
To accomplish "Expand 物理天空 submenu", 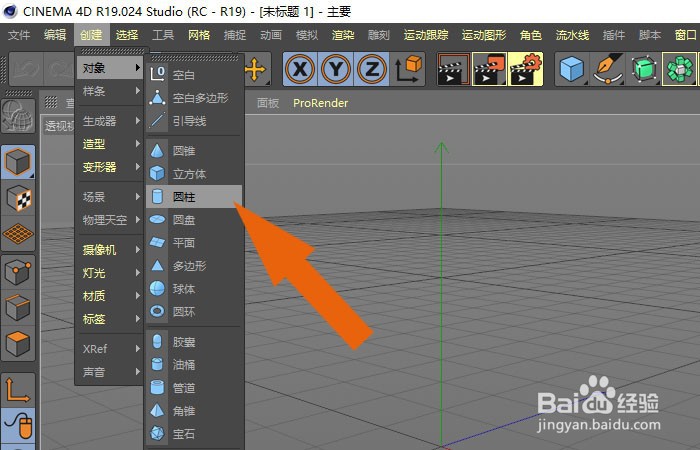I will [x=110, y=220].
